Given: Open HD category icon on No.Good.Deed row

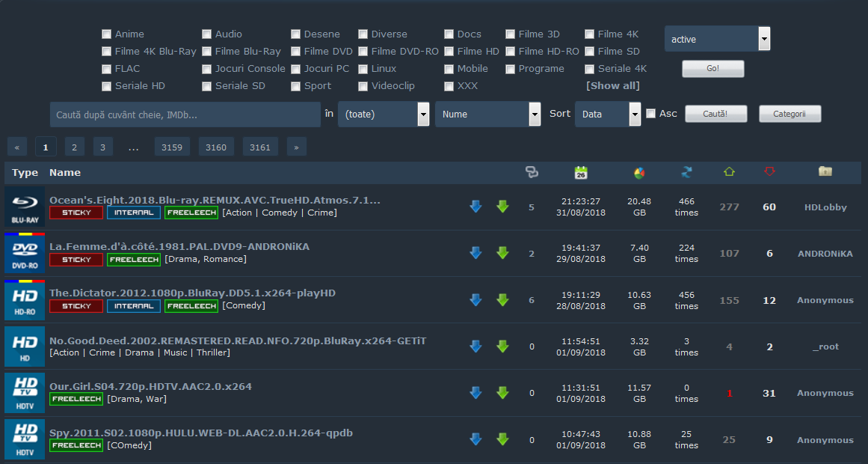Looking at the screenshot, I should point(25,347).
